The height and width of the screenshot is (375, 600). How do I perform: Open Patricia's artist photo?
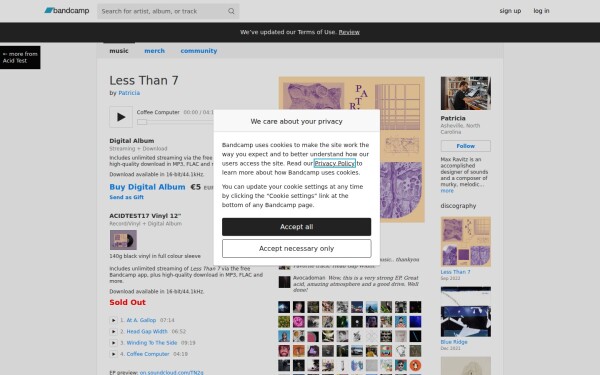[x=466, y=93]
